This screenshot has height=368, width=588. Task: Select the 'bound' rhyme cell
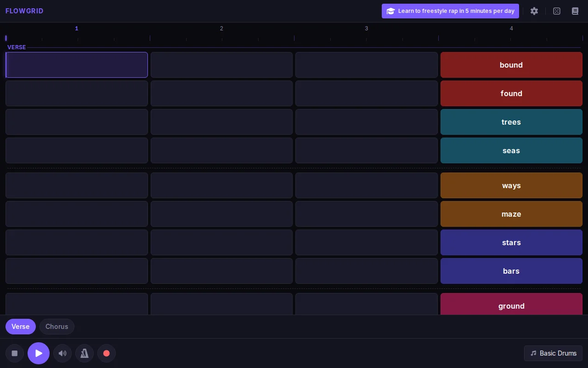[511, 65]
